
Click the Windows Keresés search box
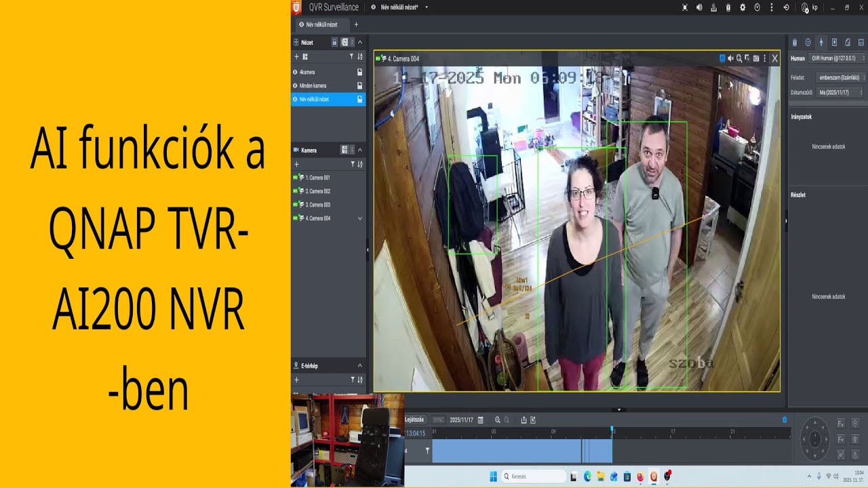[534, 476]
